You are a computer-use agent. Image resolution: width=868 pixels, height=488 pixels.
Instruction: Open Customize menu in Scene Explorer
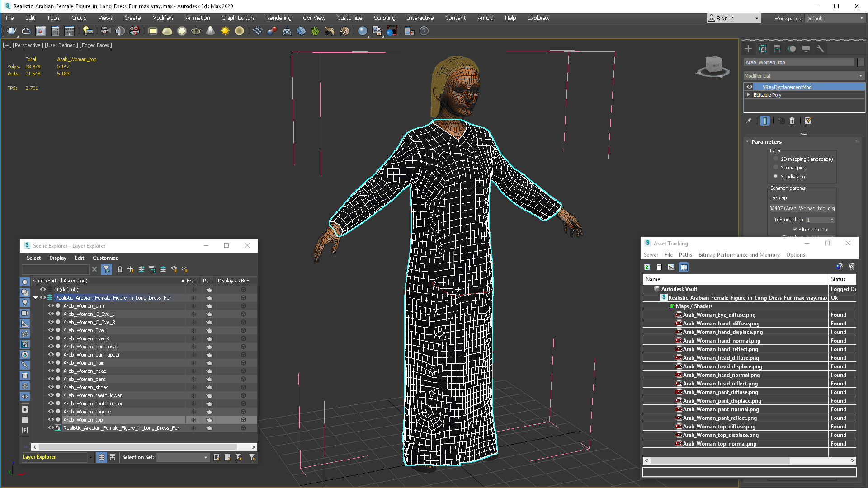tap(105, 258)
